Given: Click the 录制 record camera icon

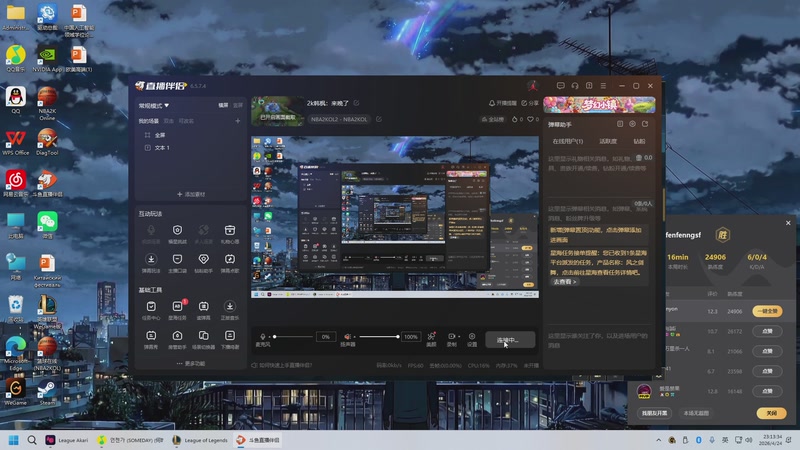Looking at the screenshot, I should click(x=451, y=337).
